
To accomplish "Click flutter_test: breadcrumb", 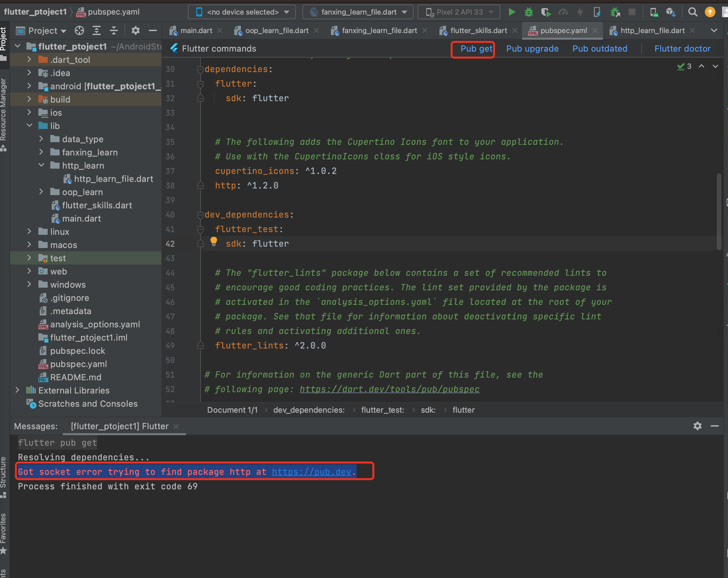I will pyautogui.click(x=382, y=410).
